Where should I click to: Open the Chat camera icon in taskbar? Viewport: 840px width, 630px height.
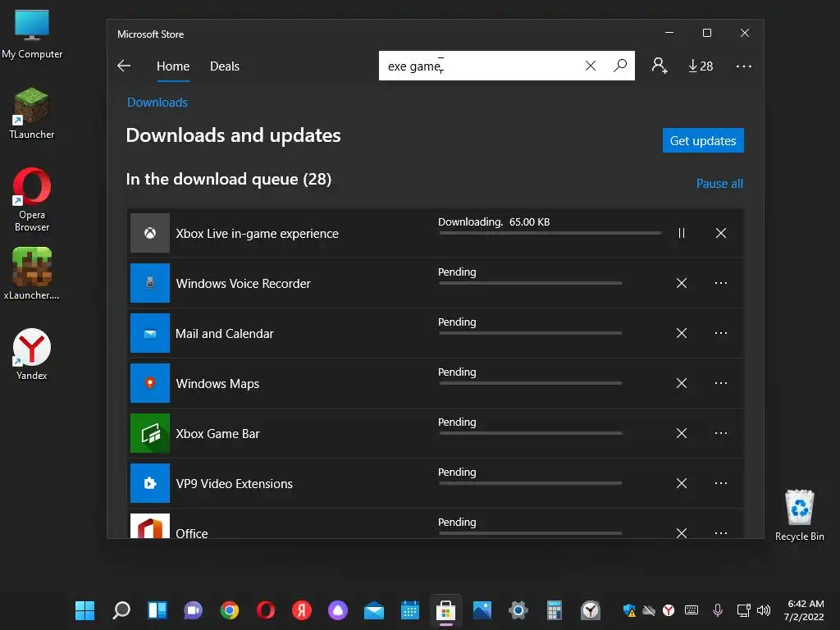[193, 610]
